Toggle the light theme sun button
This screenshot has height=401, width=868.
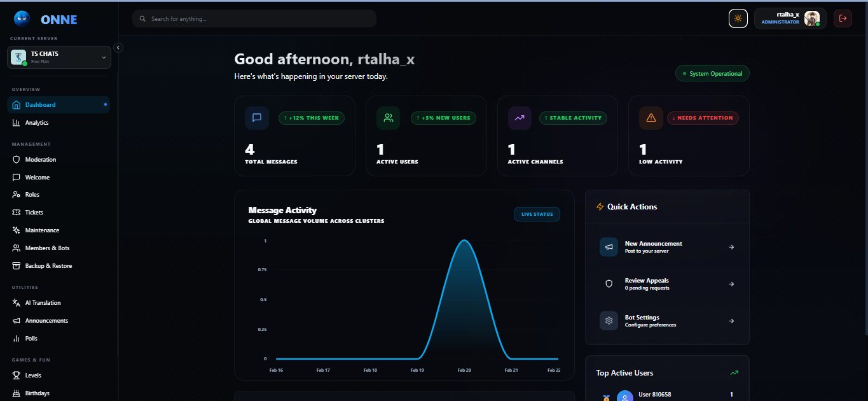pos(738,18)
